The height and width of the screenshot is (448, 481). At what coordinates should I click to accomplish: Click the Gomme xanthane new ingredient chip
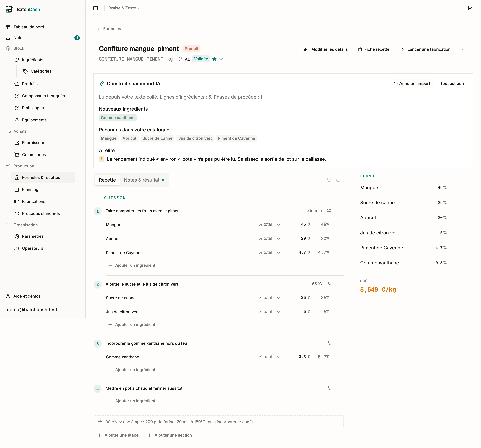pyautogui.click(x=118, y=118)
